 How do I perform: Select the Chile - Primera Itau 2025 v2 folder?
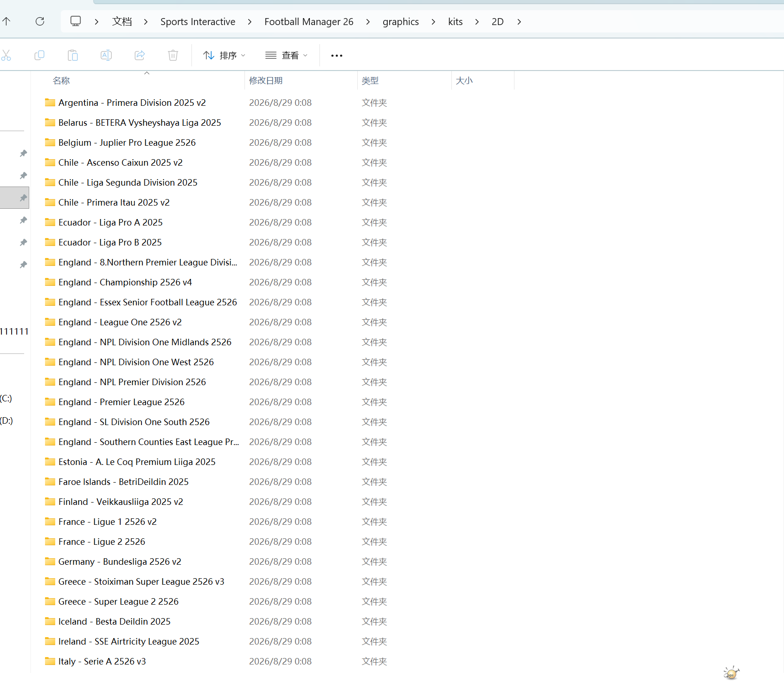coord(114,202)
